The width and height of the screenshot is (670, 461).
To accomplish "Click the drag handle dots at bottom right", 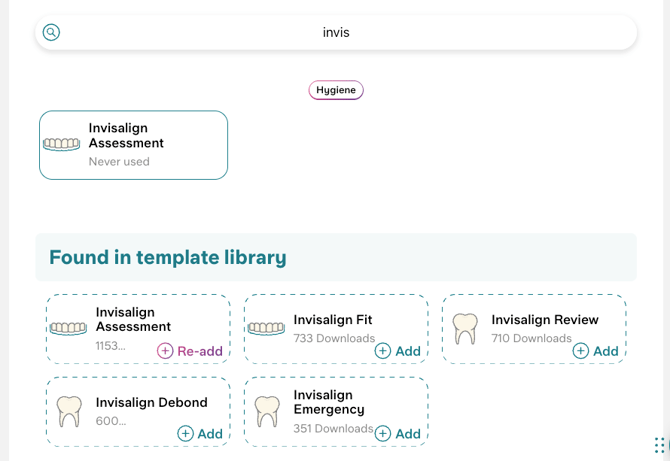I will (659, 444).
